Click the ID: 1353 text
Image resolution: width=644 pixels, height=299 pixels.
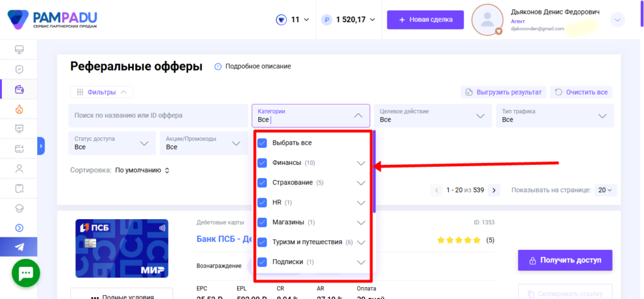484,222
